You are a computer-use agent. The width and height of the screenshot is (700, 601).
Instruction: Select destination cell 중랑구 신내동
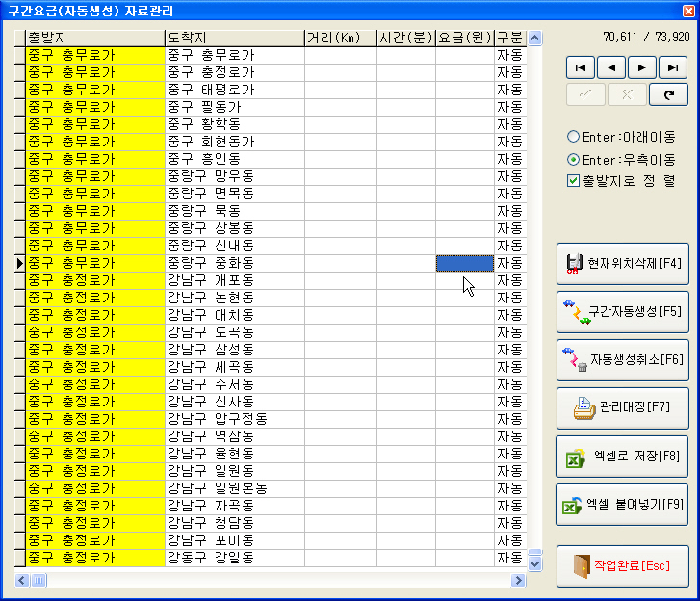pyautogui.click(x=235, y=246)
